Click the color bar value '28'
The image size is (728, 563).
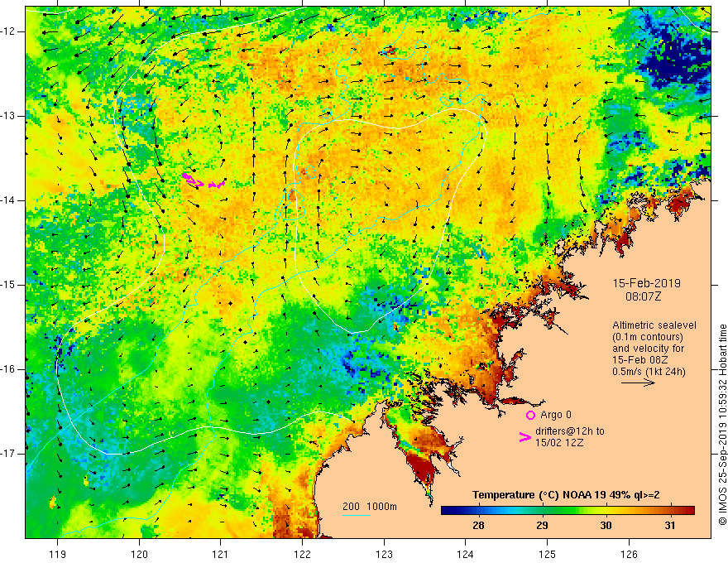478,526
